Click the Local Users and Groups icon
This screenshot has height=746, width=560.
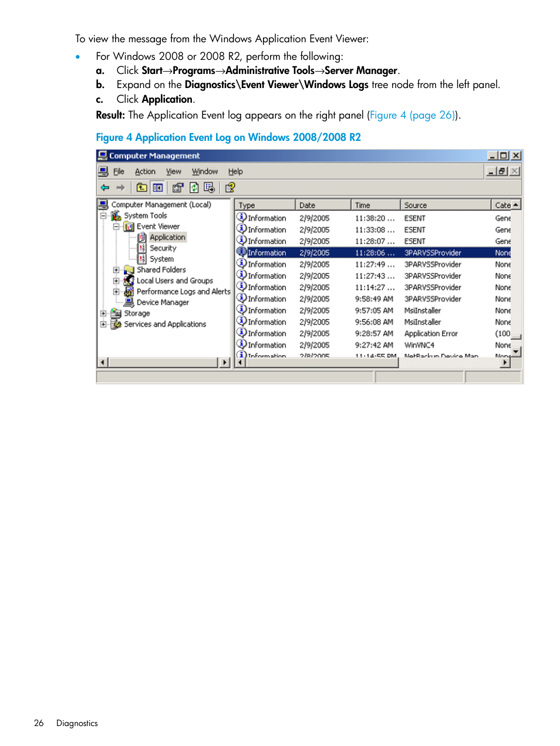(129, 281)
